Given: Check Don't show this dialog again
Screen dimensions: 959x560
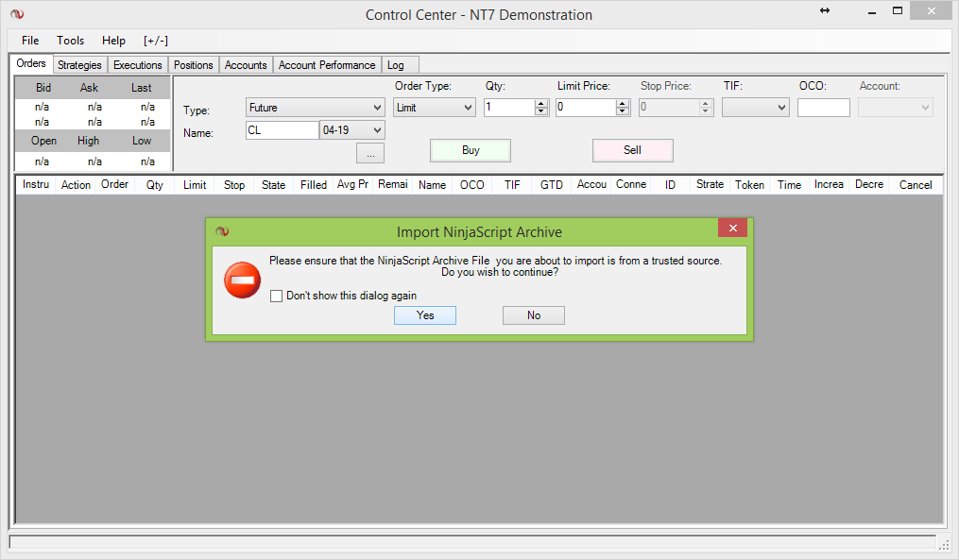Looking at the screenshot, I should (277, 296).
